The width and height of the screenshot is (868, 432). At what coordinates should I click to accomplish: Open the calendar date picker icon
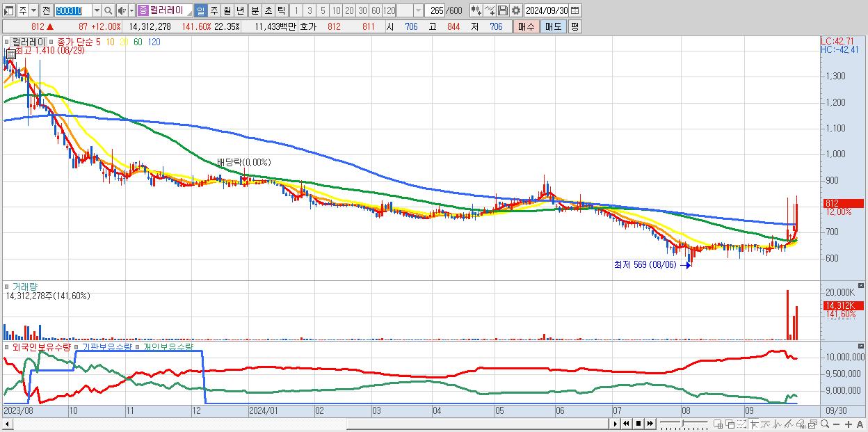point(574,10)
